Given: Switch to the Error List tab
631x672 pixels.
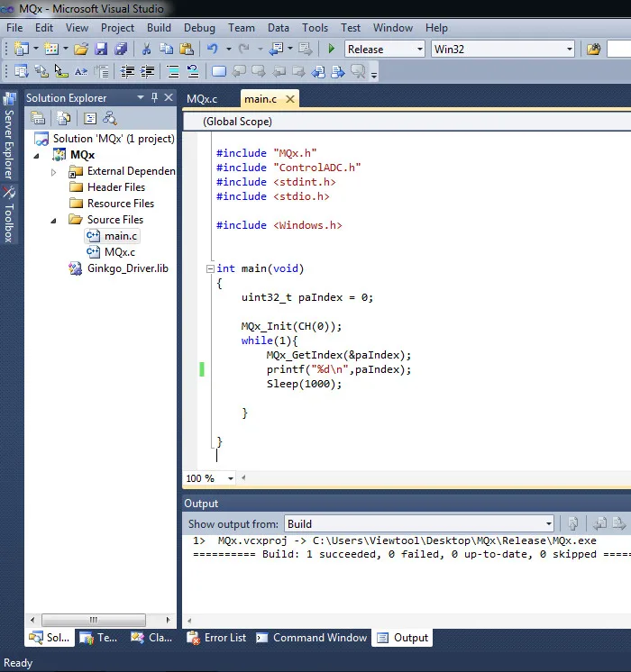Looking at the screenshot, I should [216, 638].
